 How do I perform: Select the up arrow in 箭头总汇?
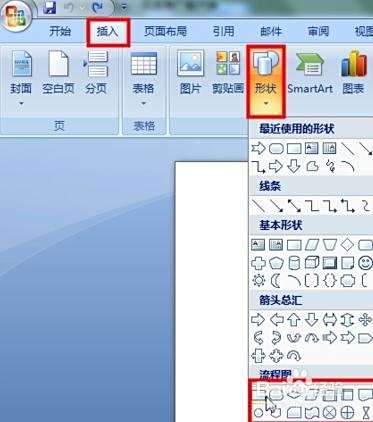[294, 320]
